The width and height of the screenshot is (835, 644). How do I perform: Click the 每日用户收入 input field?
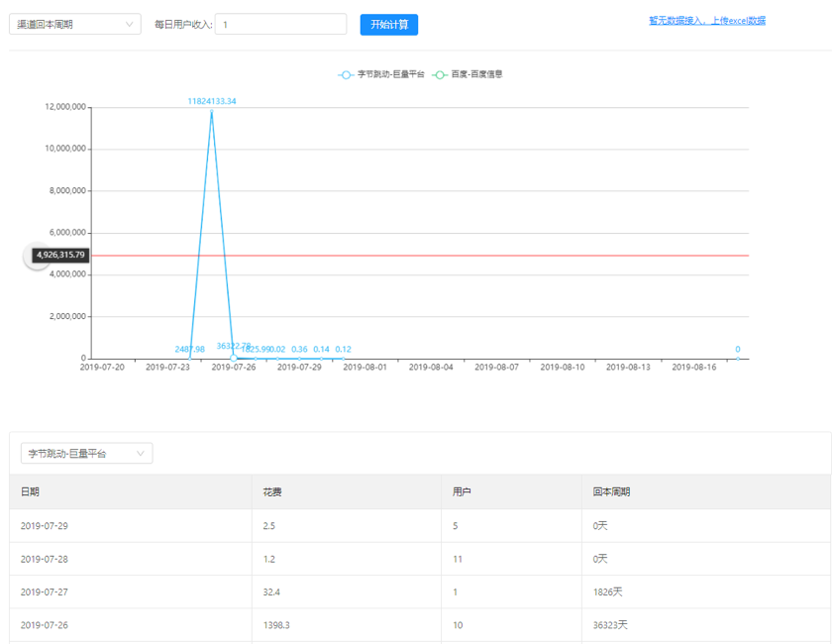pos(280,25)
